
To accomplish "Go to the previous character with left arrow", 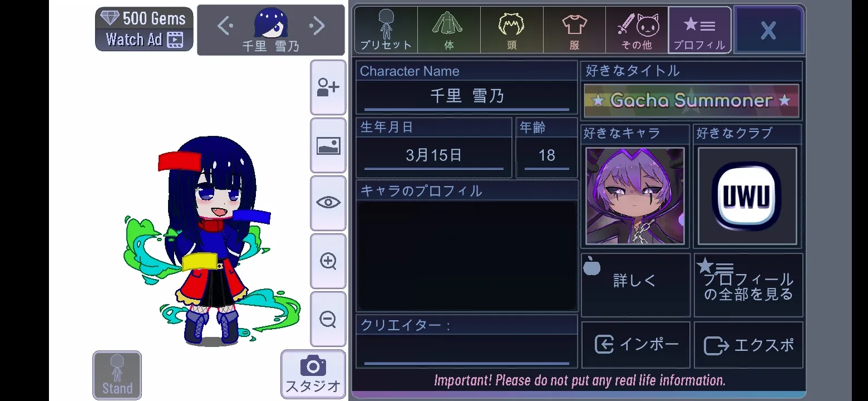I will 225,25.
